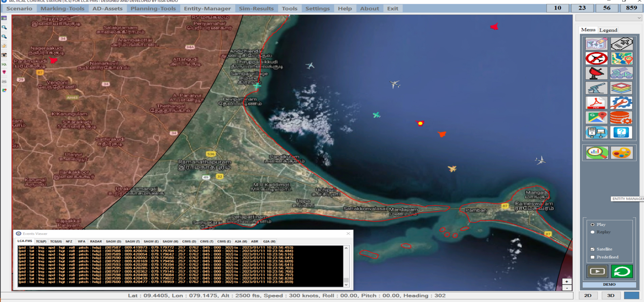Screen dimensions: 644x302
Task: Select the Play radio button
Action: (x=592, y=224)
